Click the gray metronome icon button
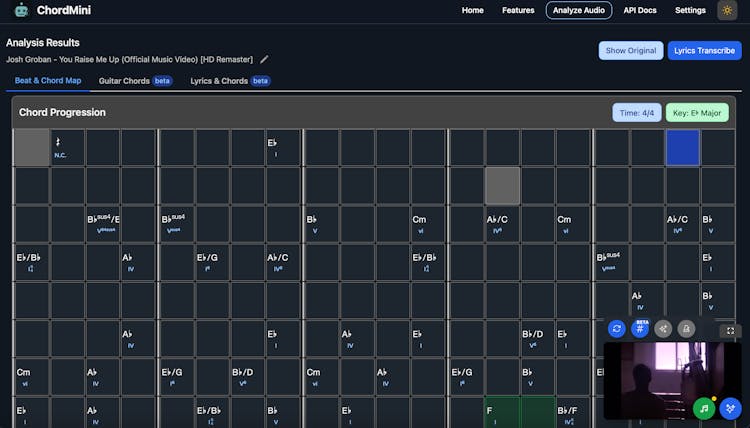 point(686,328)
